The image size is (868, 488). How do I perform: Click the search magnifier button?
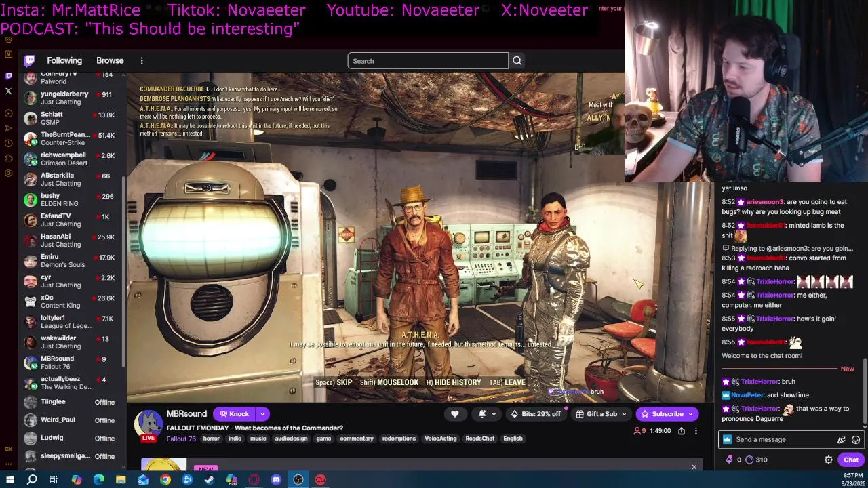tap(517, 61)
